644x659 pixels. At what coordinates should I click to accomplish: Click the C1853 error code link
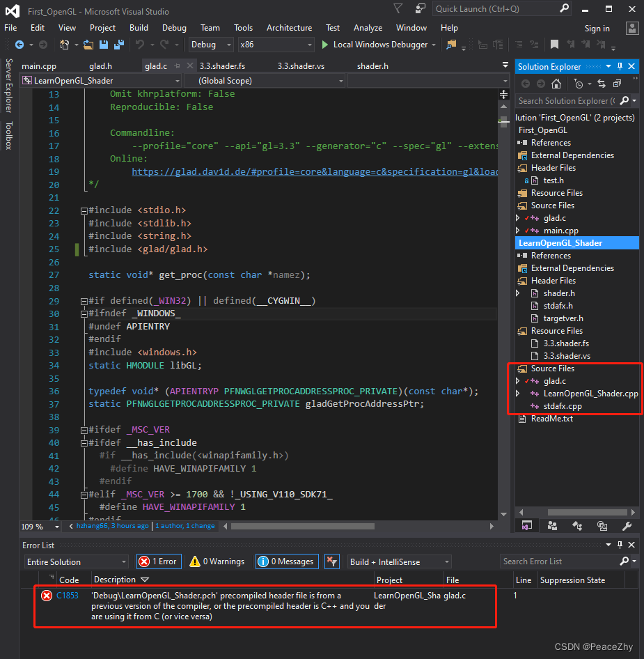pyautogui.click(x=68, y=596)
